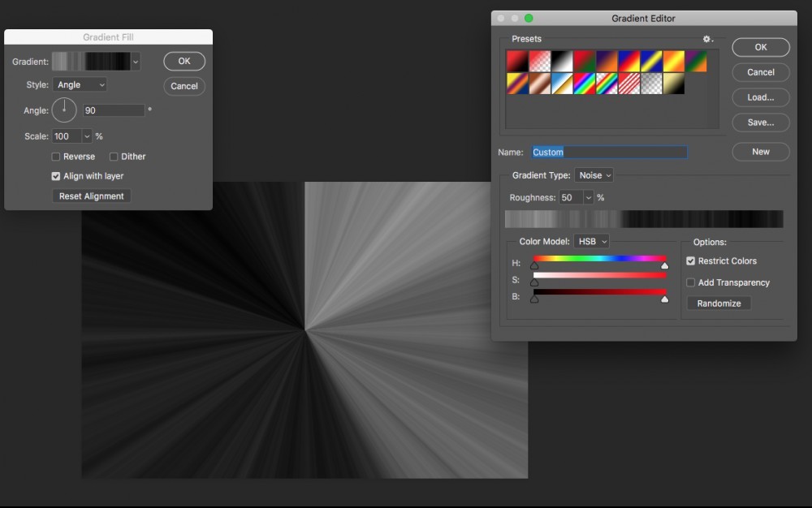Pick the Violet, Orange gradient preset
Viewport: 812px width, 508px height.
coord(607,61)
